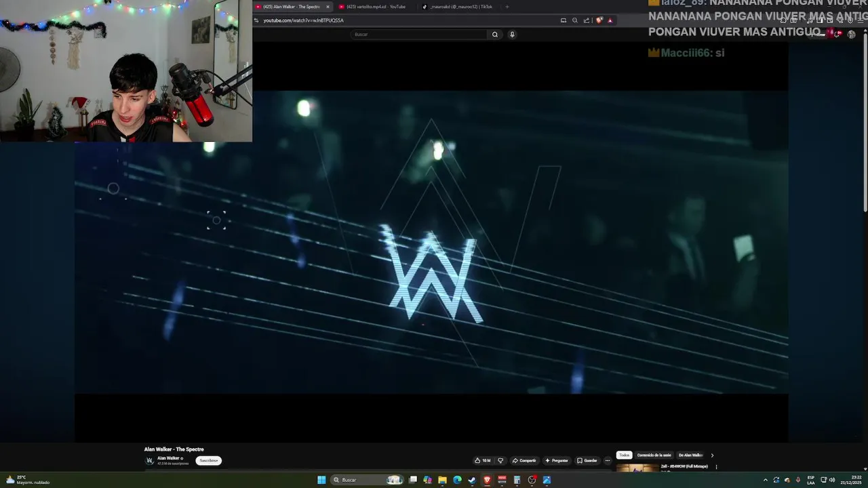Click the Brave Rewards triangle icon
This screenshot has height=488, width=868.
coord(610,20)
